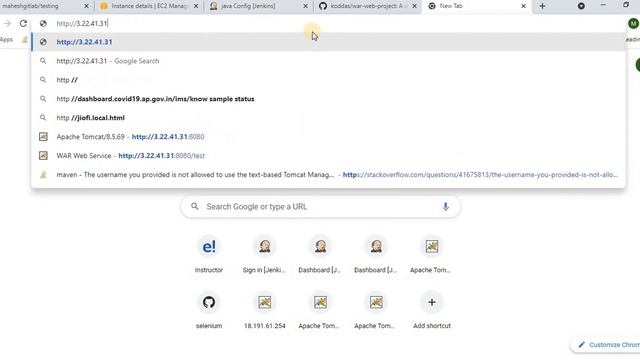
Task: Open Apache Tomcat/8.5.69 history suggestion
Action: 329,137
